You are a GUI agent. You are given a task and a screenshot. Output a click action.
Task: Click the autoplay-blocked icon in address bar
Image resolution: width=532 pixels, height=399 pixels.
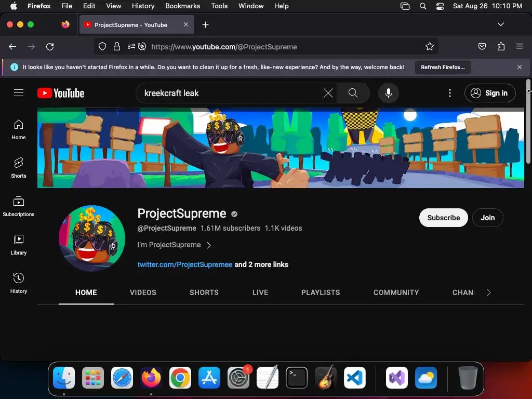[x=142, y=47]
